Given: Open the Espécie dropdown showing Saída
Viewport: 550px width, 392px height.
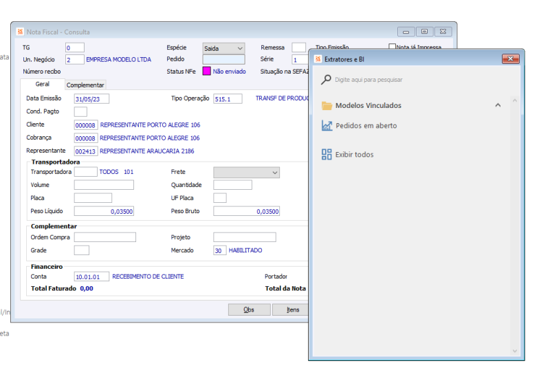Looking at the screenshot, I should click(x=223, y=48).
